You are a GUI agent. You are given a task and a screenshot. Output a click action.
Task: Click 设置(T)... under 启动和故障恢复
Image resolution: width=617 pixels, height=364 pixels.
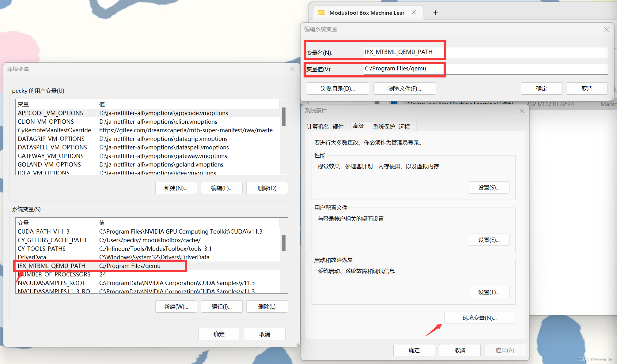click(x=489, y=292)
